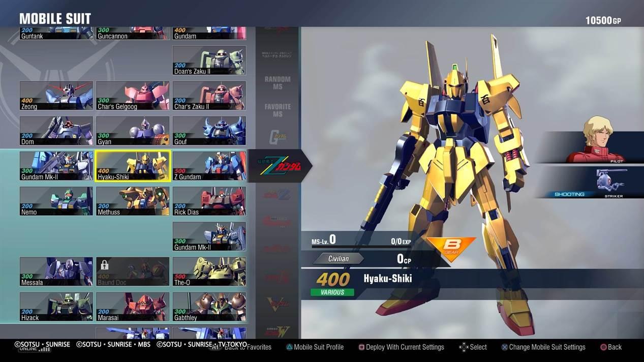Choose the Gabthley mobile suit

pos(209,307)
